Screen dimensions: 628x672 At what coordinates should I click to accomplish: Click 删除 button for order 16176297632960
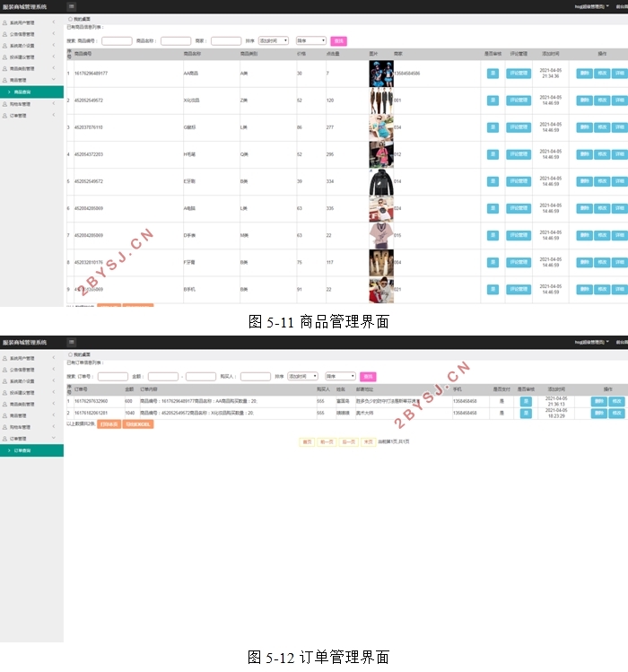tap(599, 402)
